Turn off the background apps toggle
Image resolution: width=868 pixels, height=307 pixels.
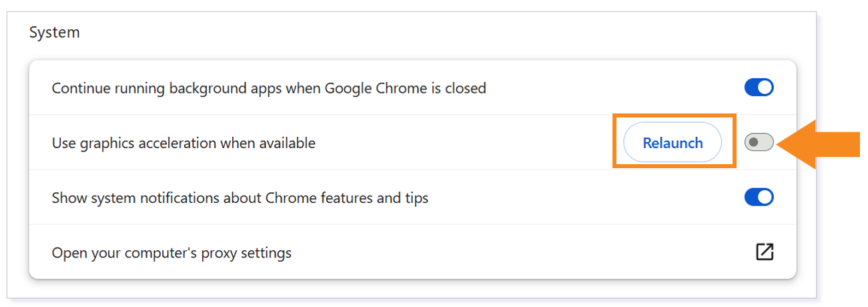[x=759, y=87]
